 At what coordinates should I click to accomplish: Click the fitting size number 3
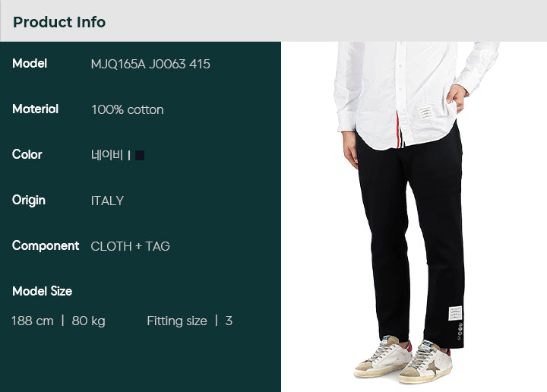click(x=229, y=321)
